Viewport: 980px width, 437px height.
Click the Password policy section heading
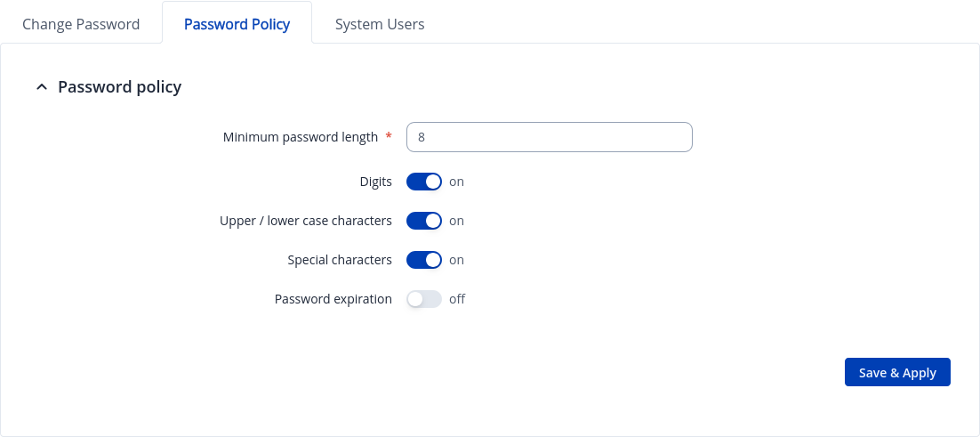pos(119,87)
